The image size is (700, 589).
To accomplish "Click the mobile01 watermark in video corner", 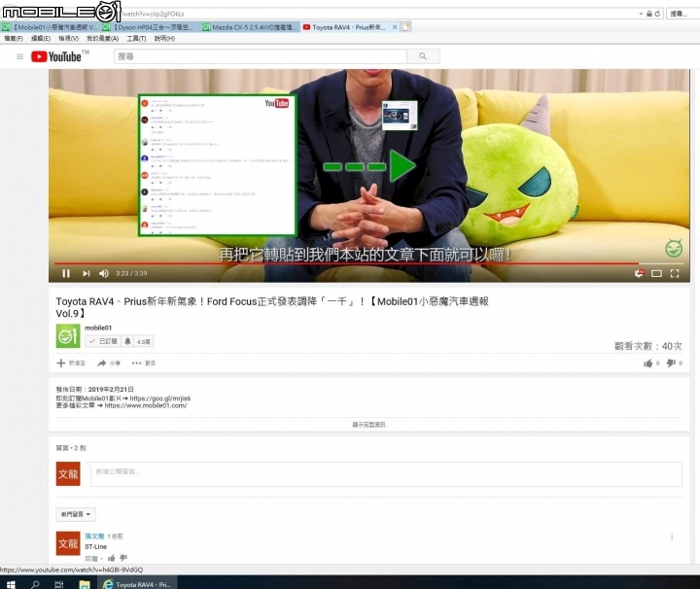I will [674, 248].
